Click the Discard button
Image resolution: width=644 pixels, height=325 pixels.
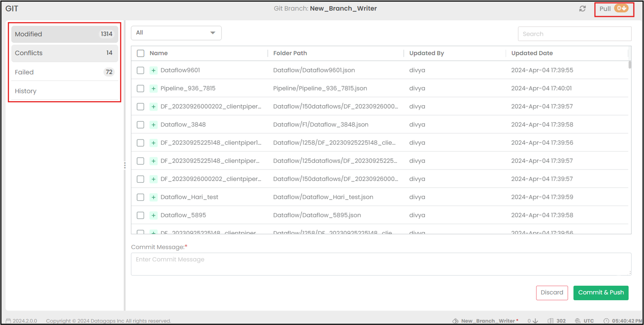pos(552,293)
